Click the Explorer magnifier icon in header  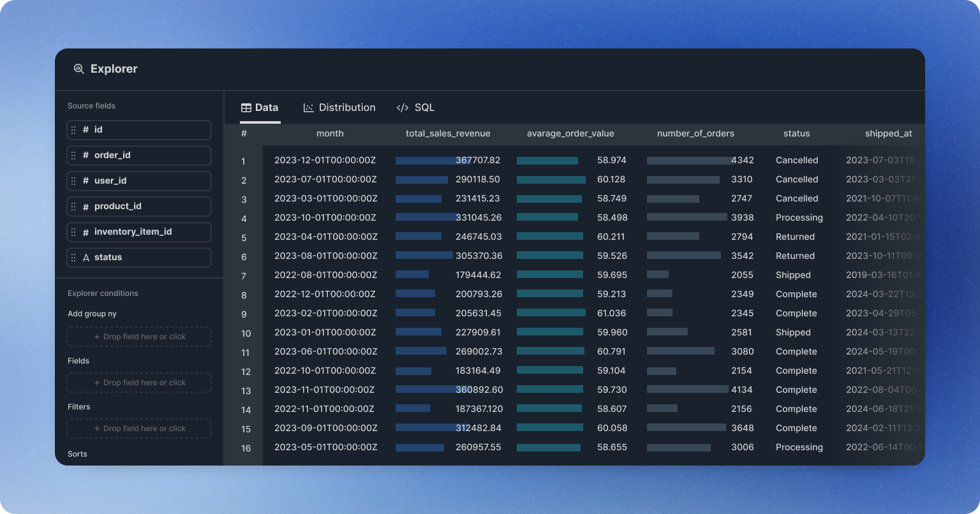tap(79, 69)
